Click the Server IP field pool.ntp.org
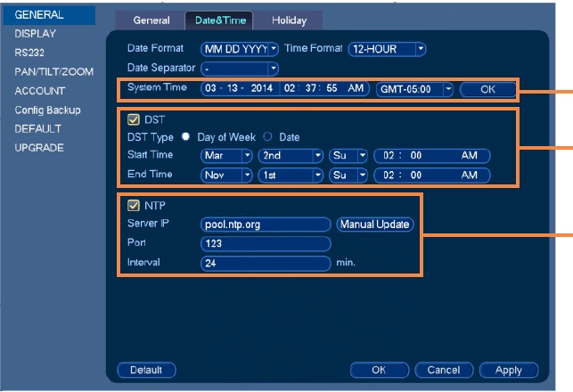573x392 pixels. (266, 225)
